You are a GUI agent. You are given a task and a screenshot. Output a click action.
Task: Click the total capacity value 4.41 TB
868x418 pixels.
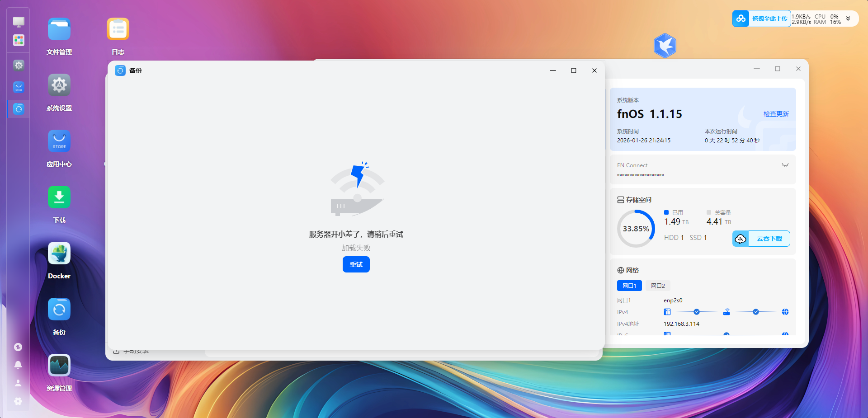tap(719, 221)
